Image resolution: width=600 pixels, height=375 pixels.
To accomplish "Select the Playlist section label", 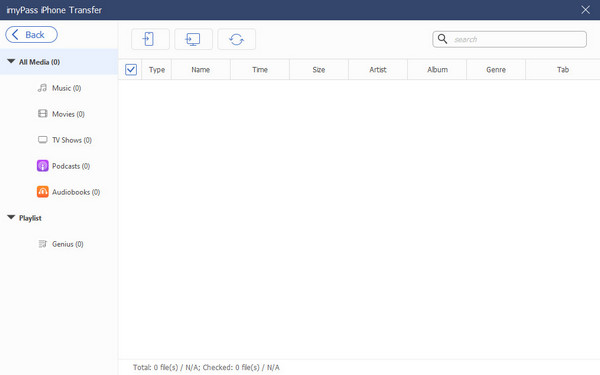I will pyautogui.click(x=30, y=218).
